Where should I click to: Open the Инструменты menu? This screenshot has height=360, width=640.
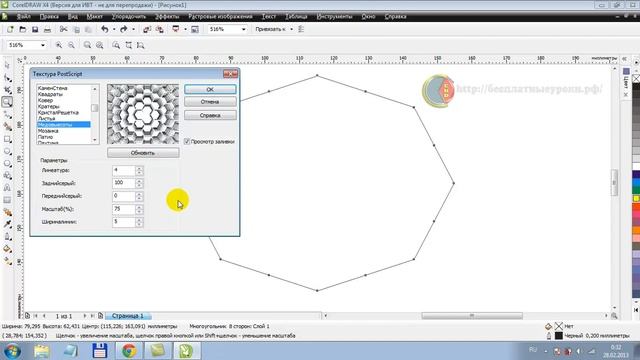click(334, 17)
